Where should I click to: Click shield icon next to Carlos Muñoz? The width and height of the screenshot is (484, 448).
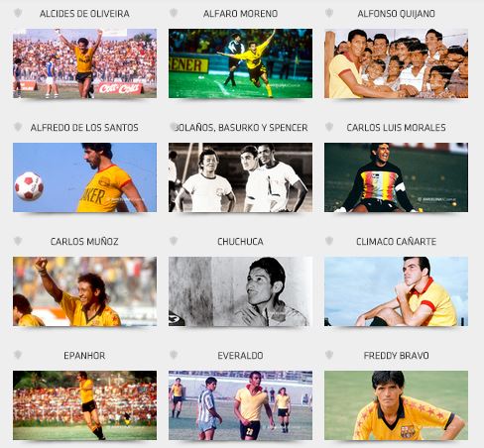[18, 241]
